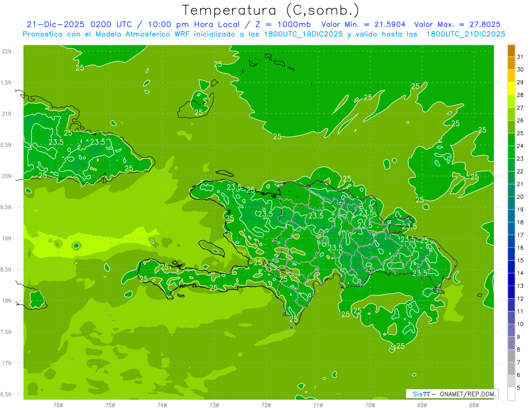Viewport: 532px width, 411px height.
Task: Click the title 'Temperatura (C,somb.)'
Action: 271,10
